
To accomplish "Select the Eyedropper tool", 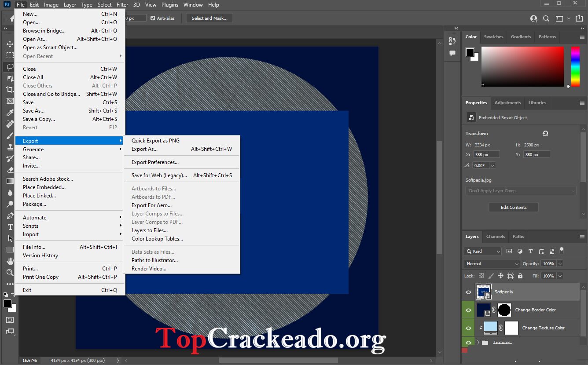I will coord(10,113).
